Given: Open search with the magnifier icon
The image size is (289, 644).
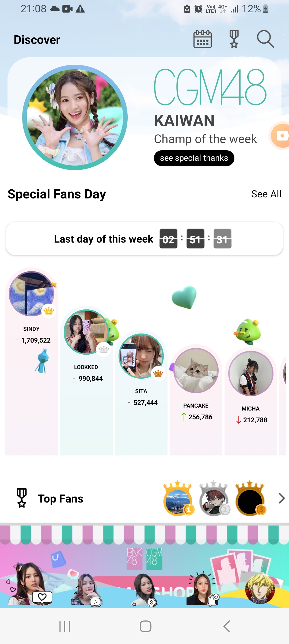Looking at the screenshot, I should [265, 39].
